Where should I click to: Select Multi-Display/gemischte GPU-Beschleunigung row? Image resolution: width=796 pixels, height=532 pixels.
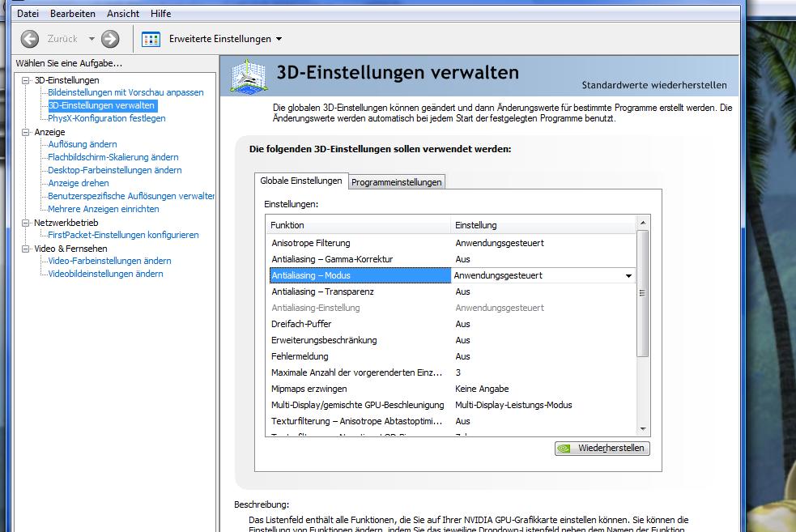(452, 405)
